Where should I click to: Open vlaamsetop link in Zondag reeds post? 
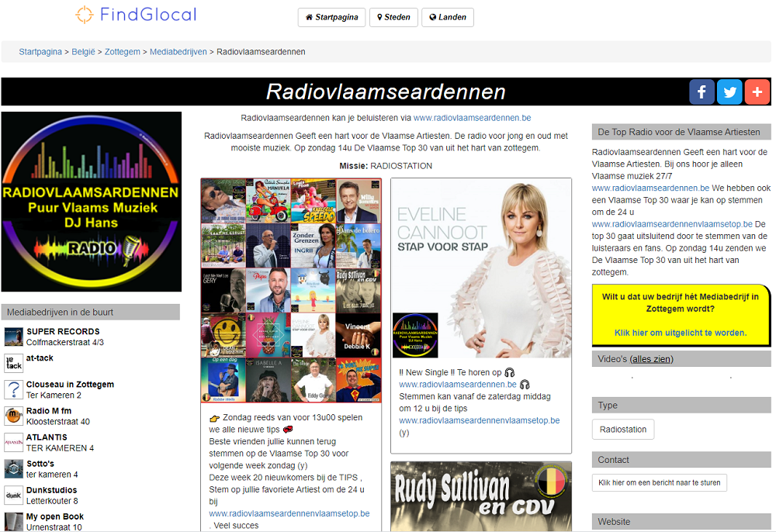coord(289,513)
